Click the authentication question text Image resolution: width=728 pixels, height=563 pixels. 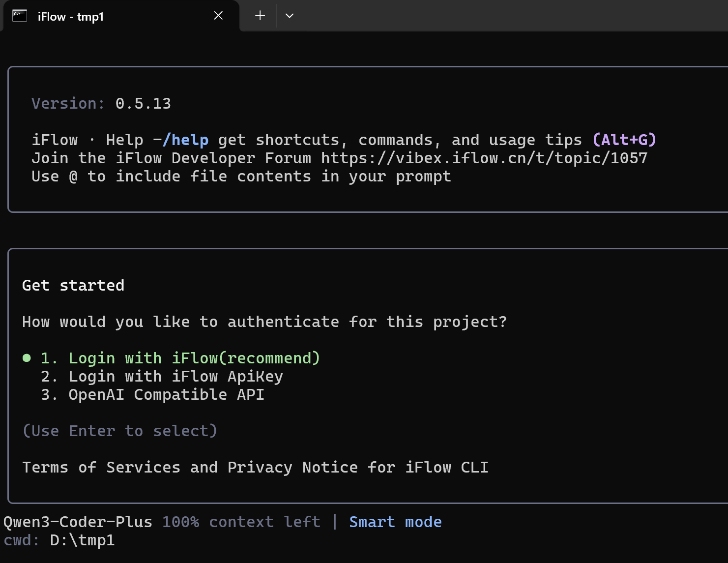[264, 322]
